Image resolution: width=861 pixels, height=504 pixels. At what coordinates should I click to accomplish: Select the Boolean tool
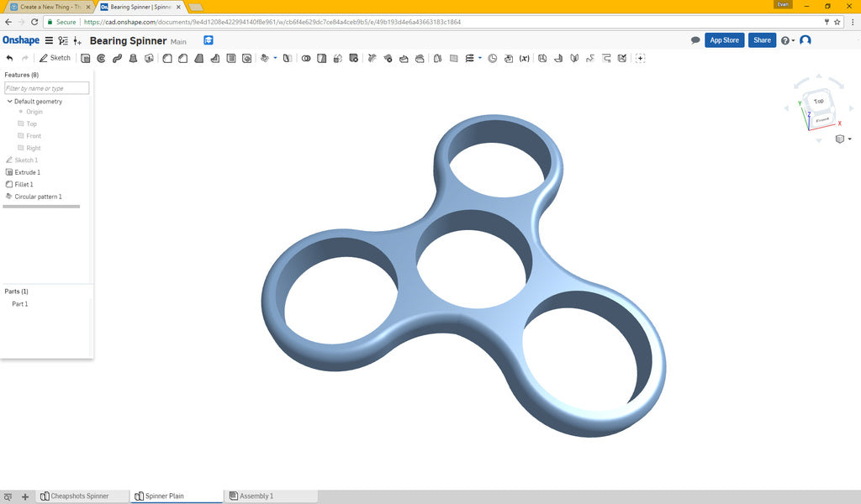(x=306, y=58)
